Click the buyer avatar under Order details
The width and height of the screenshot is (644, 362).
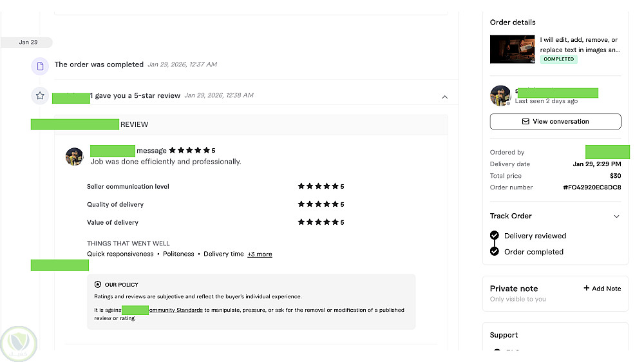(x=500, y=96)
